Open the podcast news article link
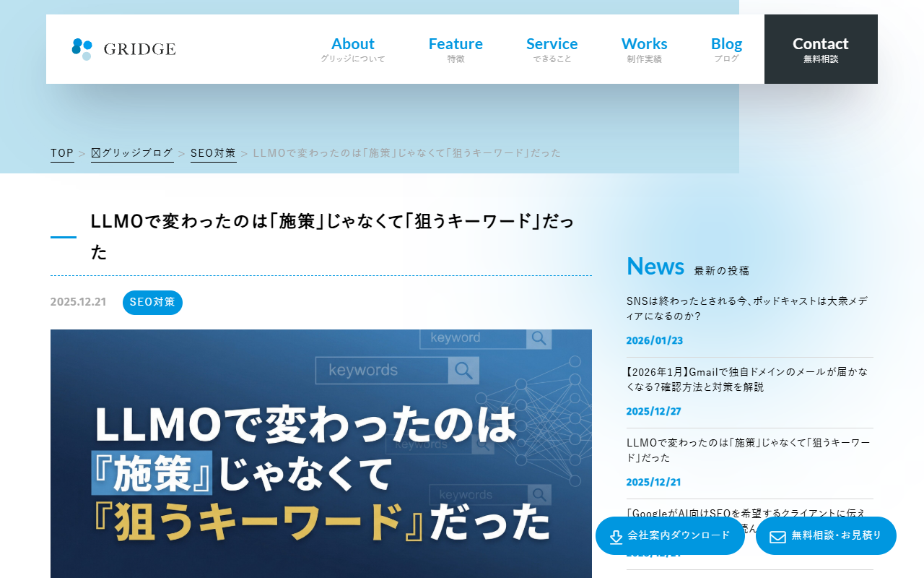Viewport: 924px width, 578px height. 746,309
